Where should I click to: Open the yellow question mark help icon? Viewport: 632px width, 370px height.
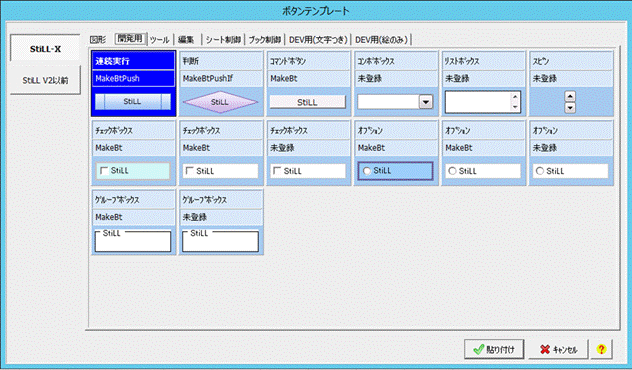coord(601,349)
